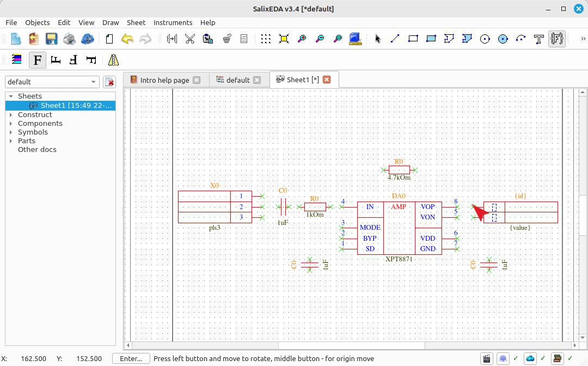Click the properties list icon

[x=244, y=39]
